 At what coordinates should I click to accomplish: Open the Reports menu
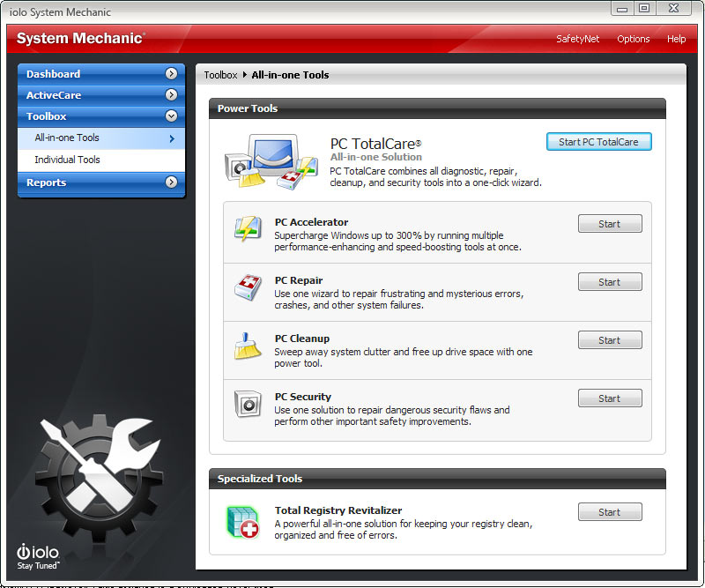[101, 182]
